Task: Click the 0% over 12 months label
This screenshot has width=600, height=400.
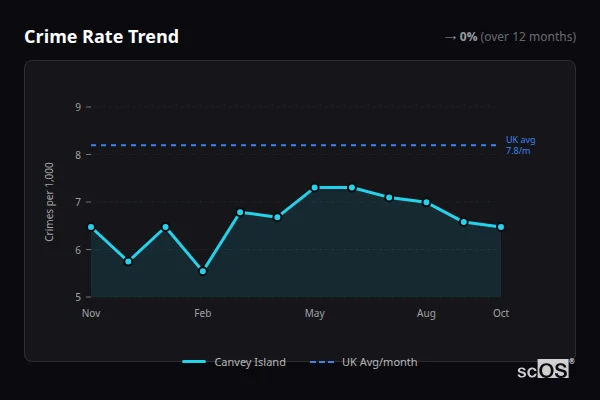Action: tap(510, 37)
